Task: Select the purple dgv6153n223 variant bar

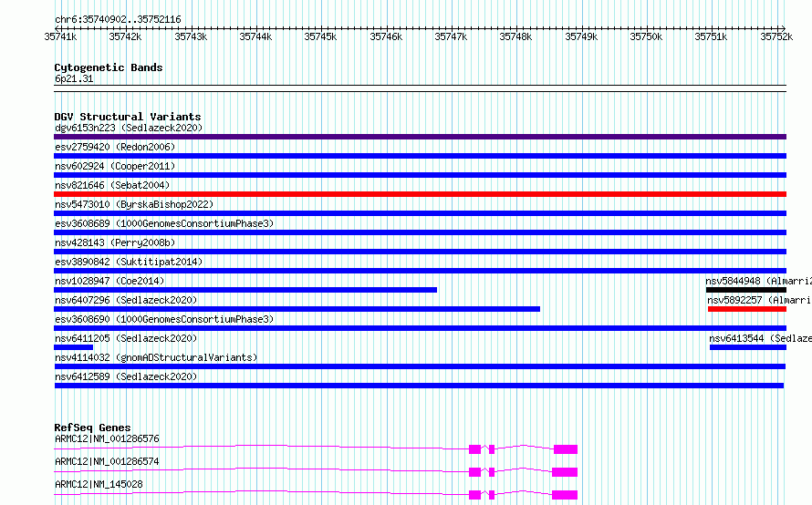Action: click(420, 137)
